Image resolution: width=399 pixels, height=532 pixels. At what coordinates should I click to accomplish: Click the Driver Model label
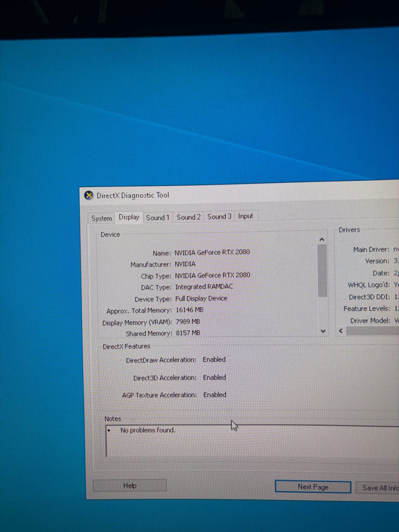370,320
